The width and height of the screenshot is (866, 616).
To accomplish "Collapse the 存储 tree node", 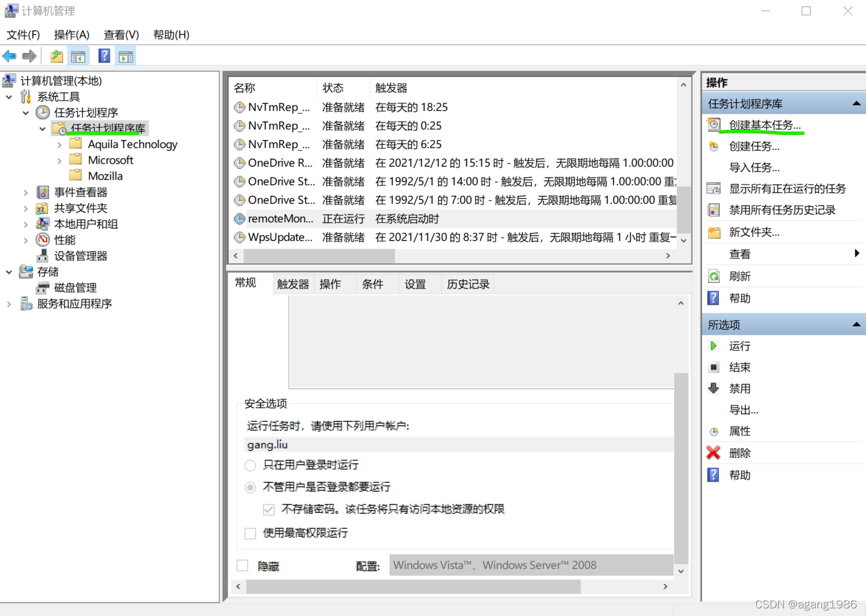I will 9,272.
